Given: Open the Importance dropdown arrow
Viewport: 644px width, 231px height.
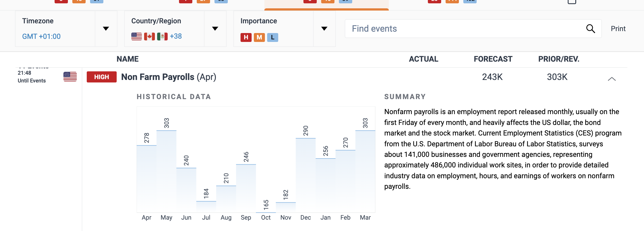Looking at the screenshot, I should coord(324,29).
